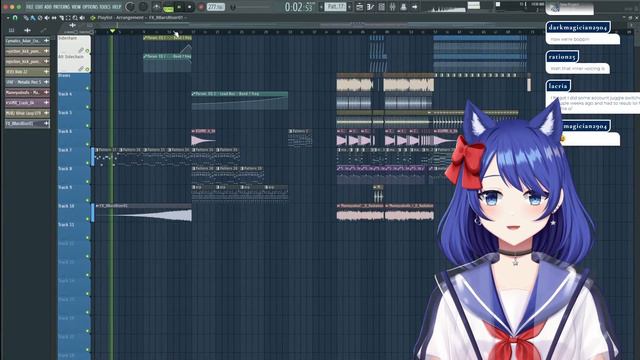Click the middle icon atop the picker panel

tap(27, 30)
